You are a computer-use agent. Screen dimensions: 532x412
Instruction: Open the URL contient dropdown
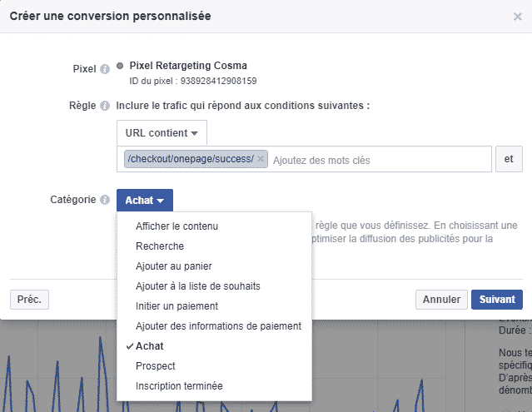pyautogui.click(x=162, y=133)
